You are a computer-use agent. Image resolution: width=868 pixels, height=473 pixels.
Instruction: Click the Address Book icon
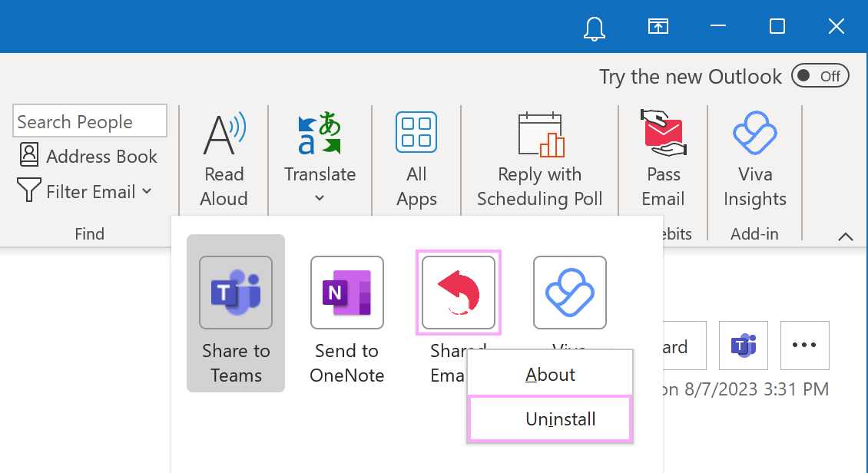point(29,155)
